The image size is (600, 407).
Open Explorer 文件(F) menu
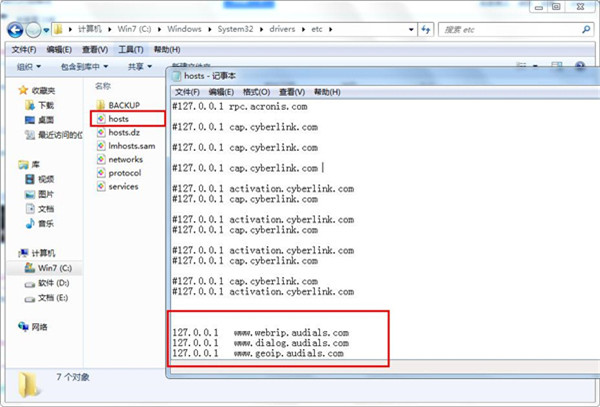tap(24, 50)
